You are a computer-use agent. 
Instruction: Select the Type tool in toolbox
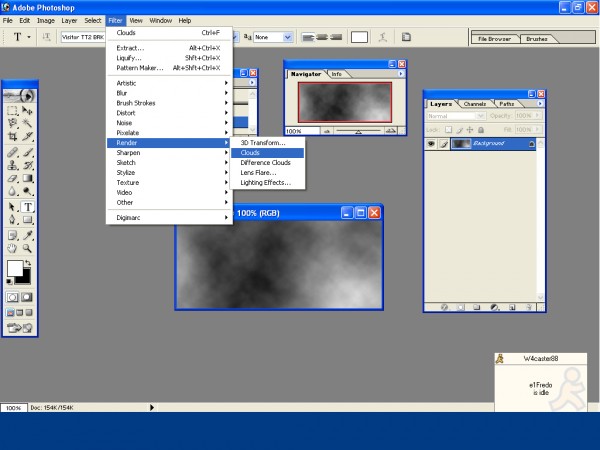pos(27,207)
